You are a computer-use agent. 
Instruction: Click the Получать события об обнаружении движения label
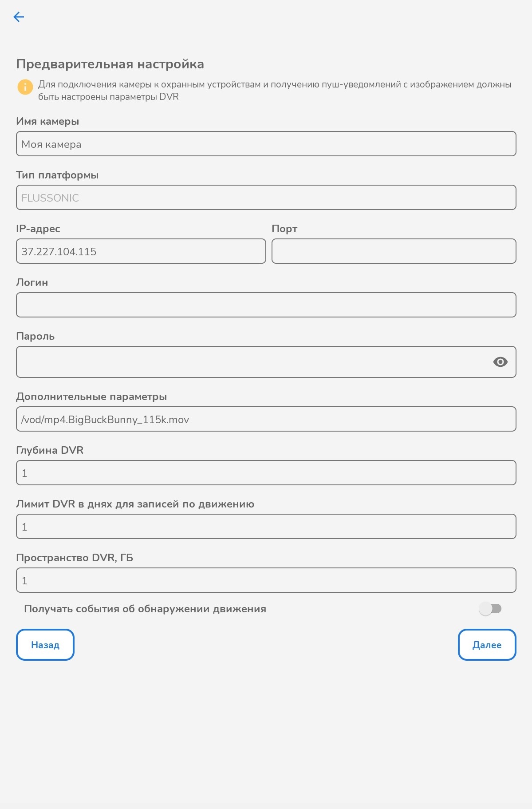tap(145, 609)
